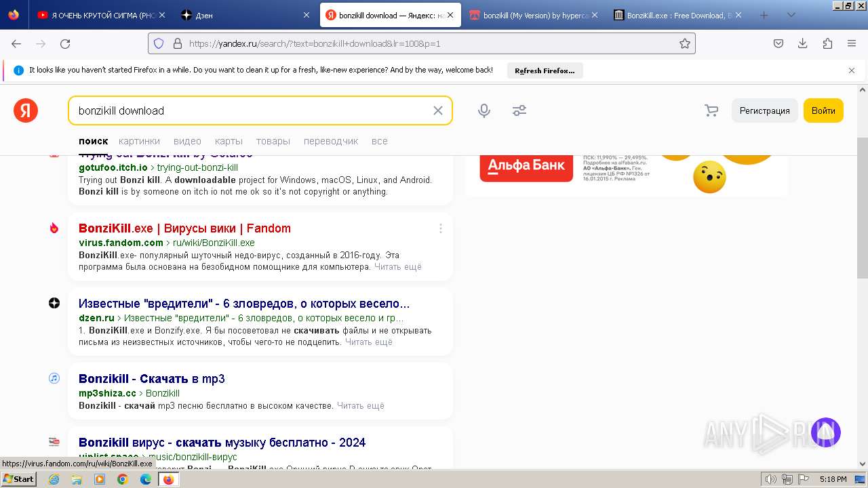
Task: Expand Читать ещё under Fandom result
Action: pyautogui.click(x=399, y=267)
